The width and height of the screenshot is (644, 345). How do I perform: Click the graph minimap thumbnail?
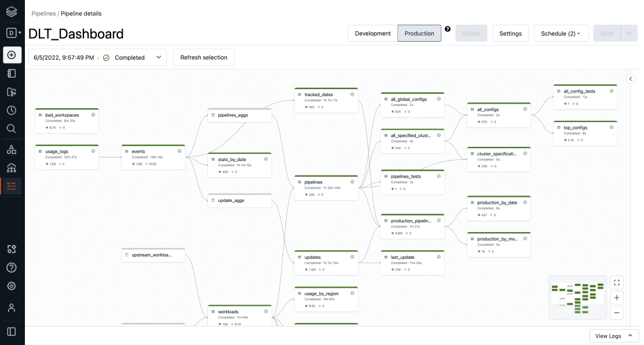click(577, 297)
